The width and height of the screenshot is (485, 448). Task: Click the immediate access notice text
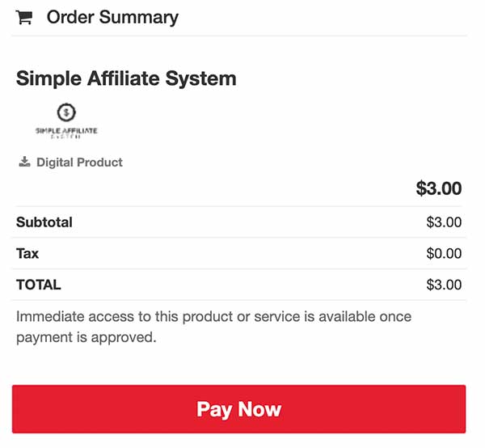(213, 327)
